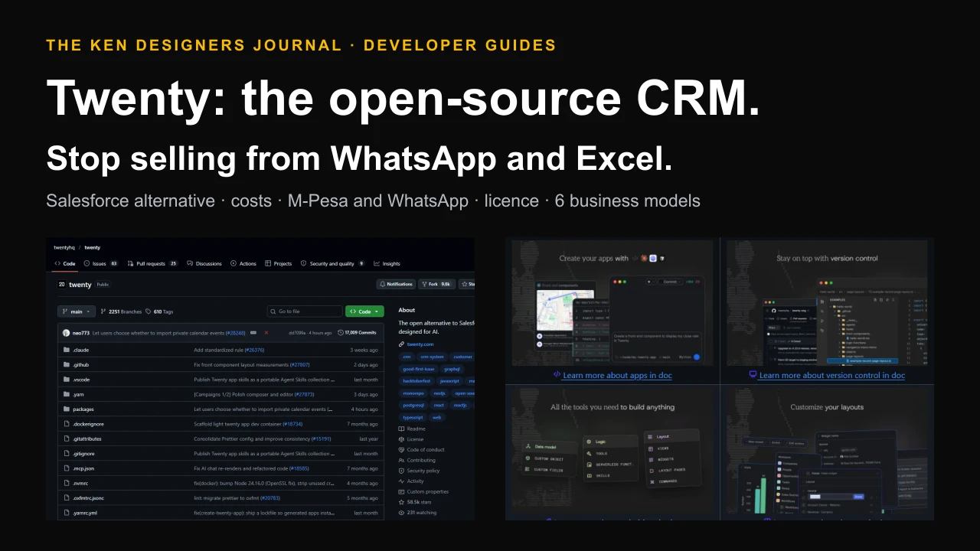Click the good-first-issue topic tag
The height and width of the screenshot is (551, 980).
[419, 369]
